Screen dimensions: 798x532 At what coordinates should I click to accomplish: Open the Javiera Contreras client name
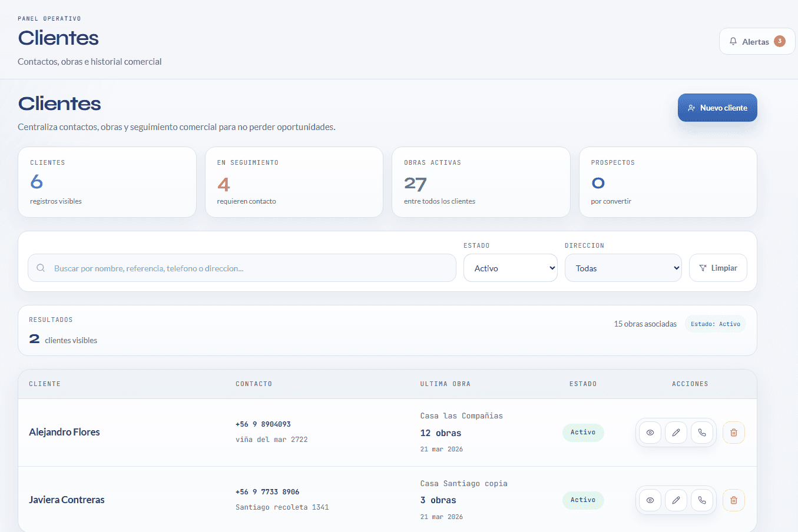point(67,500)
